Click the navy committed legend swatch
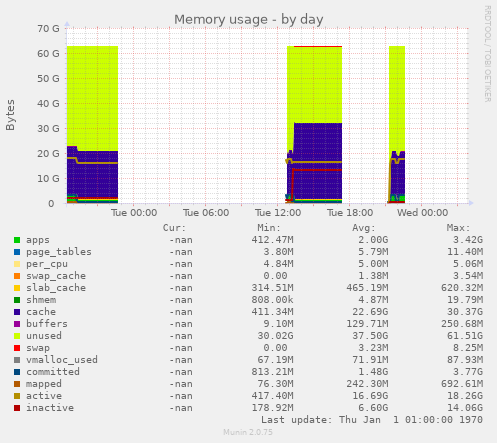Image resolution: width=497 pixels, height=443 pixels. tap(17, 372)
